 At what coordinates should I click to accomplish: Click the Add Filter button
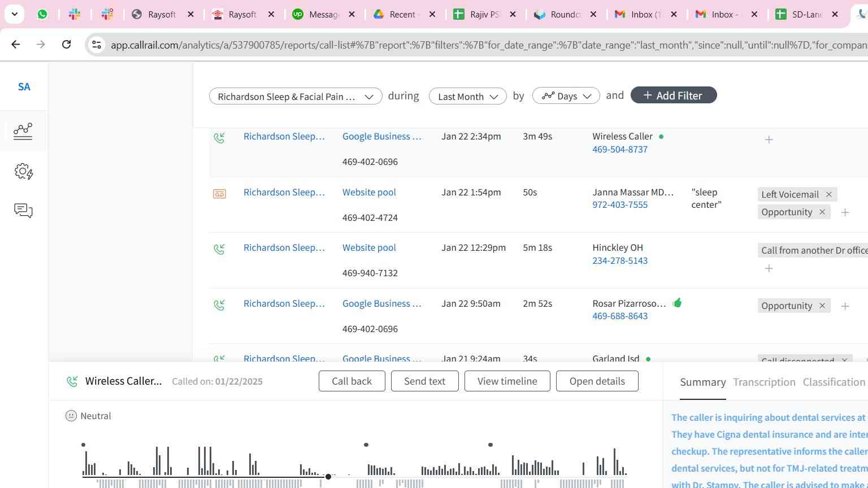pyautogui.click(x=674, y=95)
